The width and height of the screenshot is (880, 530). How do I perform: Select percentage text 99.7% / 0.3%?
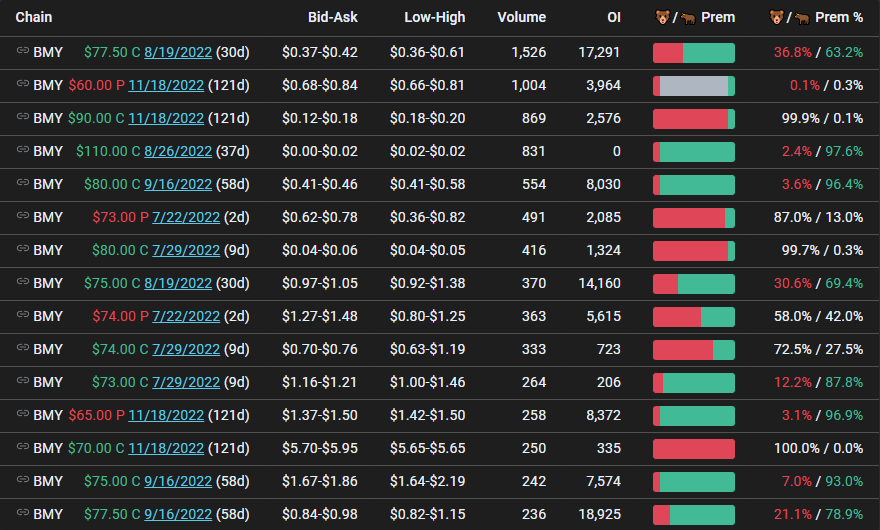(x=822, y=250)
